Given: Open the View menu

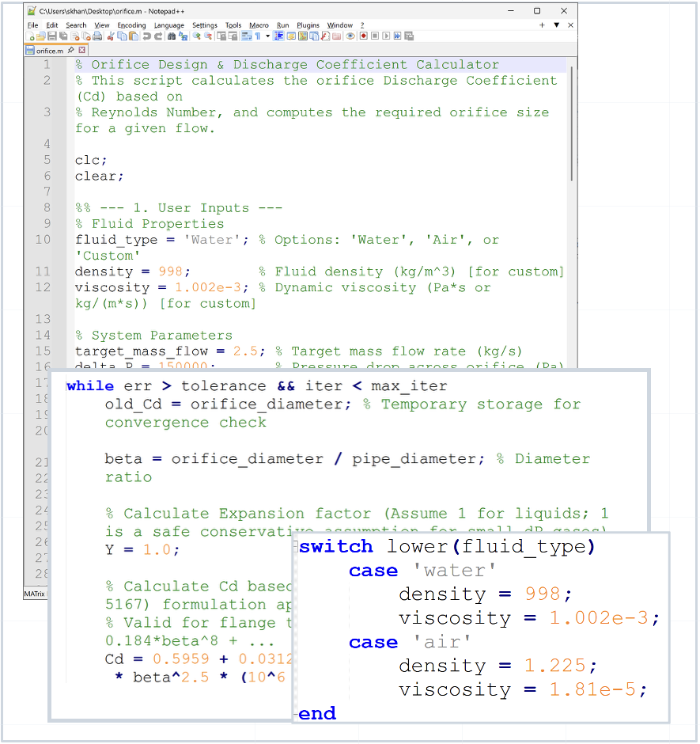Looking at the screenshot, I should (101, 25).
